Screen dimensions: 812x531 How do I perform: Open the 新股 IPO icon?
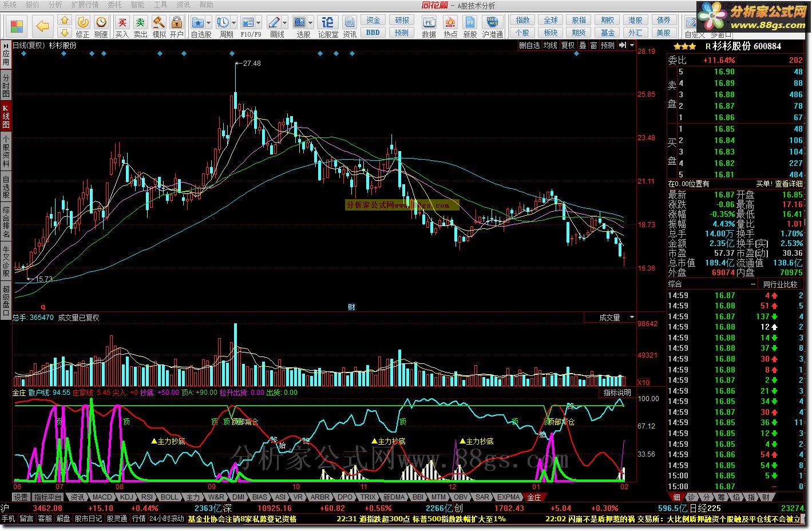coord(470,22)
